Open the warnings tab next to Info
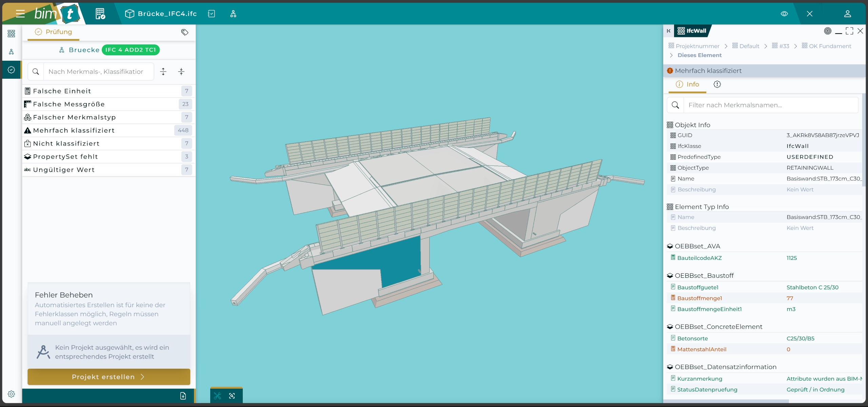The width and height of the screenshot is (868, 407). click(717, 84)
